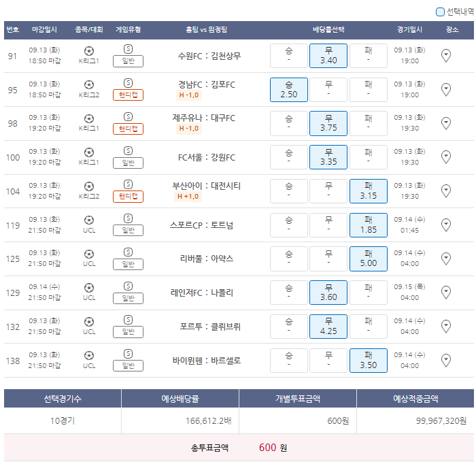Screen dimensions: 476x464
Task: Deselect draw 4.25 for 포르투 : 클뤼브뤼
Action: [x=328, y=327]
